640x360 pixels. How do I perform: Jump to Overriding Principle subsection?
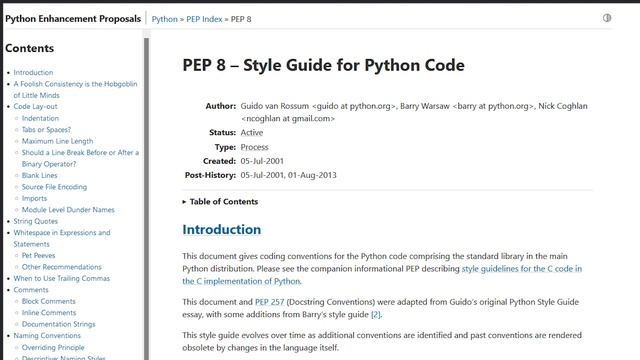pyautogui.click(x=53, y=347)
